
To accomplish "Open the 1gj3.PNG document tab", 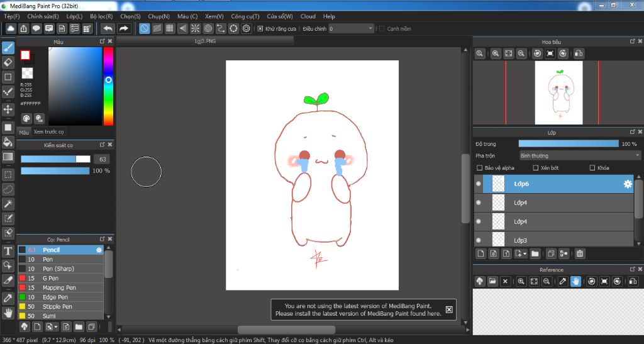I will tap(205, 41).
